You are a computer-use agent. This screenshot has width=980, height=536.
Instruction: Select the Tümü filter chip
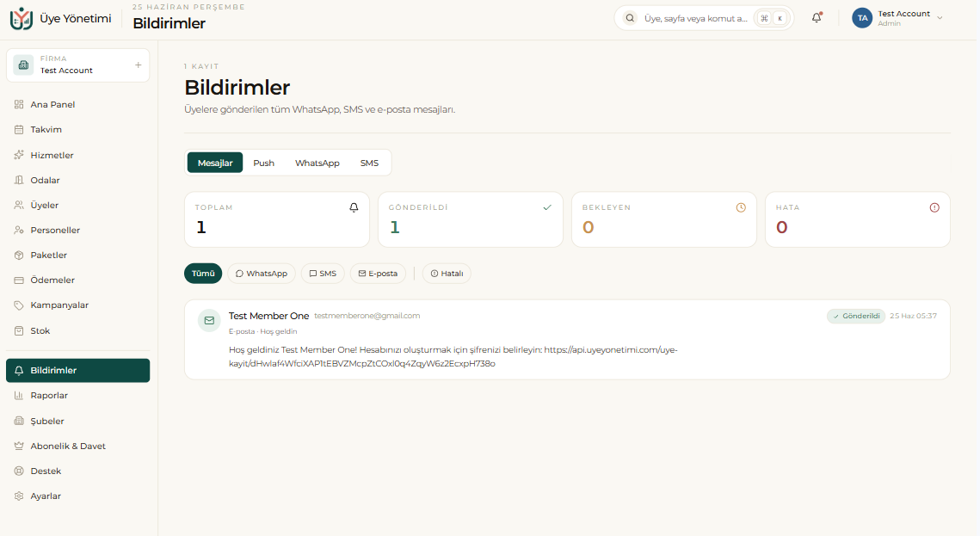click(203, 274)
